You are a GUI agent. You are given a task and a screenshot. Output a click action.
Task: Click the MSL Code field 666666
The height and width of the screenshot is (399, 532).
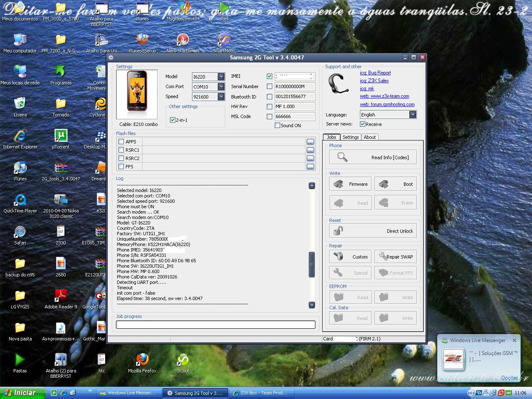(x=295, y=116)
